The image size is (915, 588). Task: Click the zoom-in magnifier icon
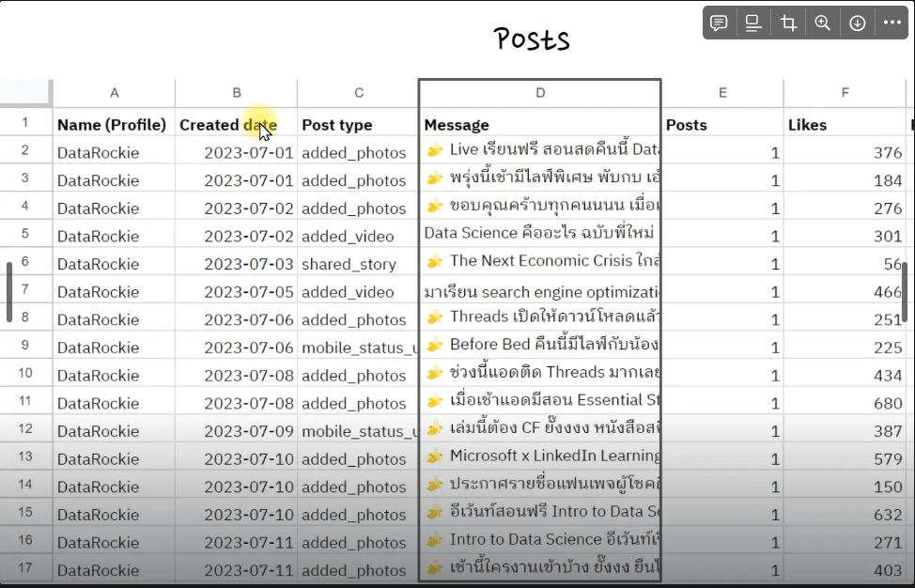click(823, 23)
